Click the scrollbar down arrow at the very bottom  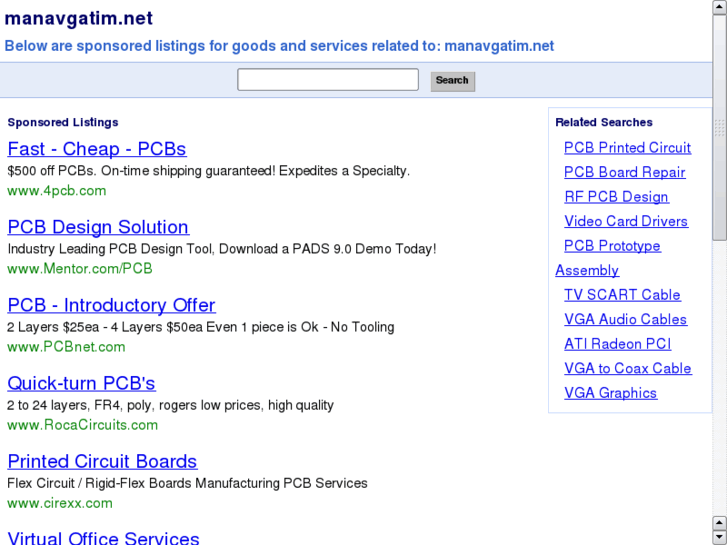click(x=719, y=538)
